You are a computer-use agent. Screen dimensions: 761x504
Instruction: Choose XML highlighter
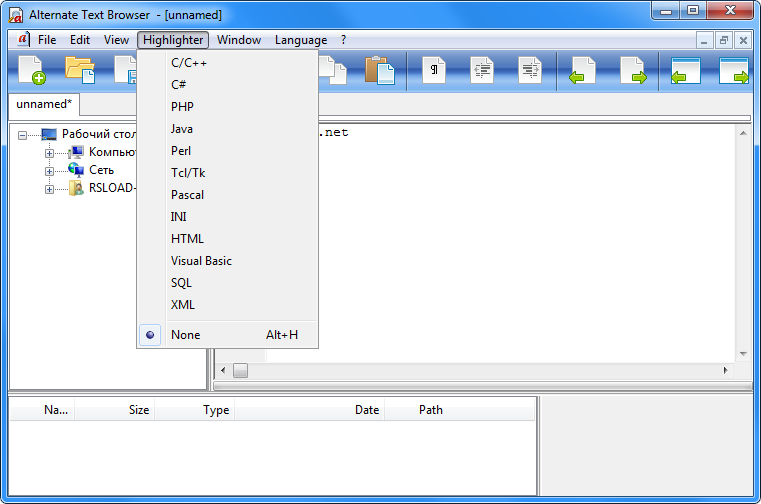point(228,304)
